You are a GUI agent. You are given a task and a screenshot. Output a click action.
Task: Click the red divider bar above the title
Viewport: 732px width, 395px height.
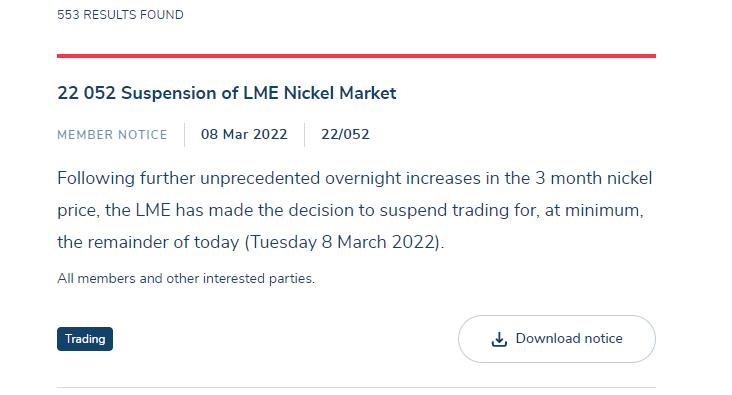(356, 56)
